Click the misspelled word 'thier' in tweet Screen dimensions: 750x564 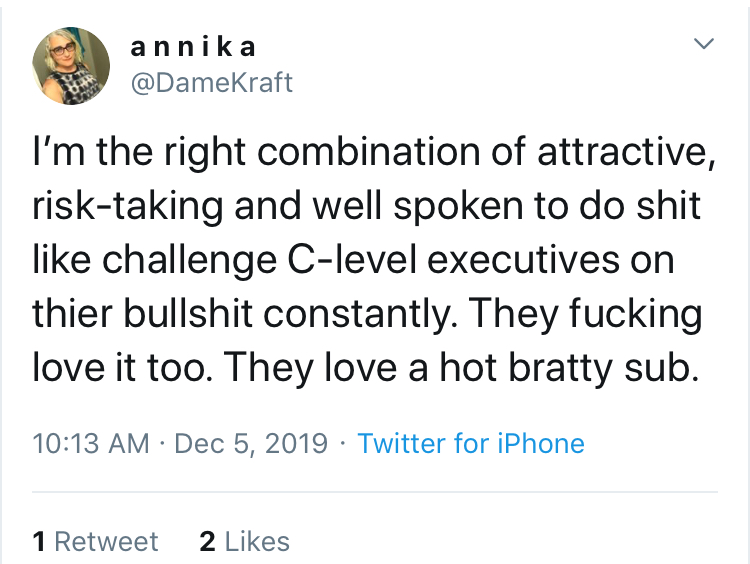tap(68, 316)
